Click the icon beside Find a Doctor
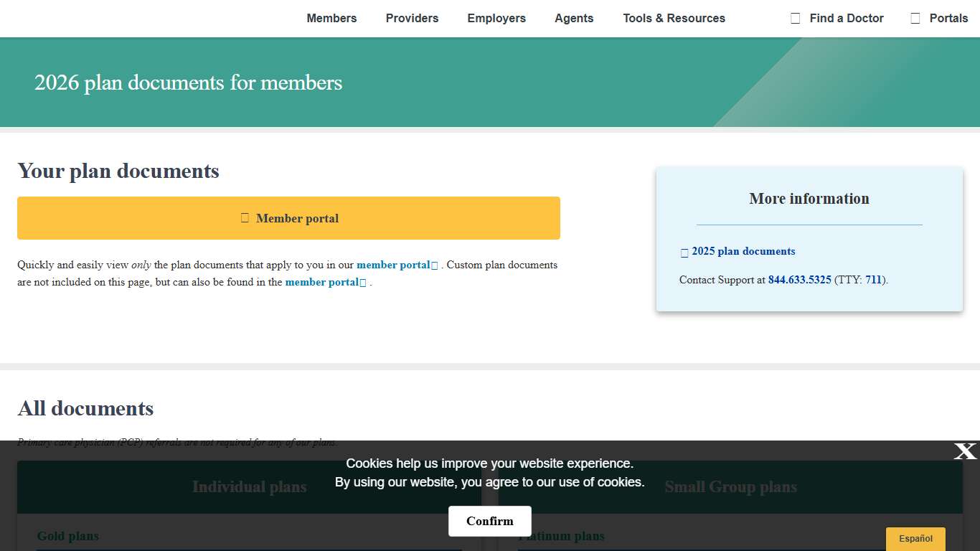The image size is (980, 551). coord(795,19)
